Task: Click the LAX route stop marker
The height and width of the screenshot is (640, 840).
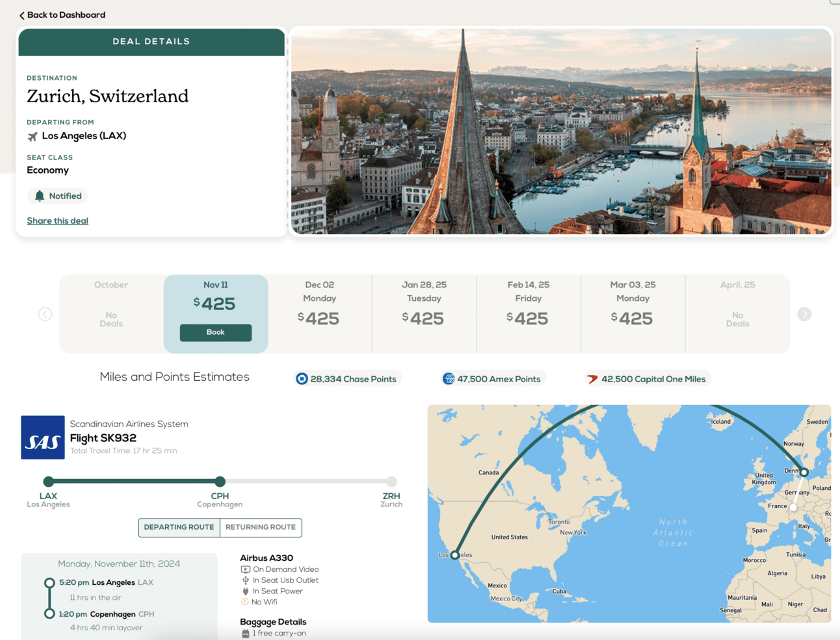Action: 48,482
